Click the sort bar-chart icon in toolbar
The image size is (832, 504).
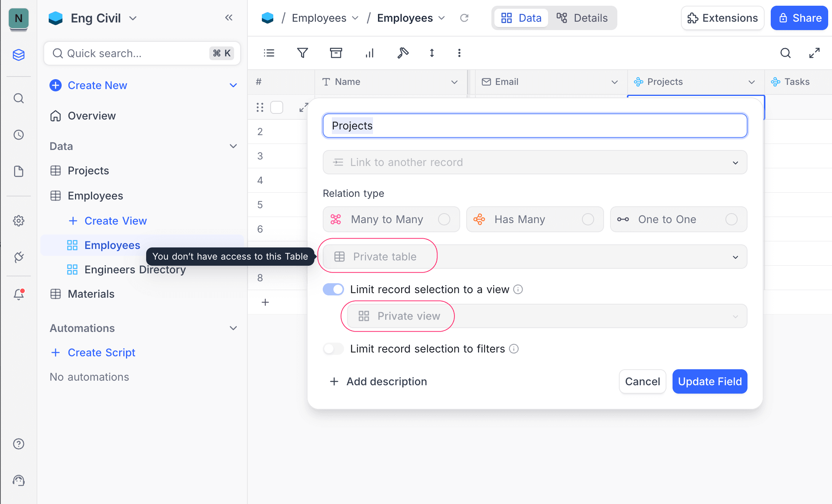point(369,53)
